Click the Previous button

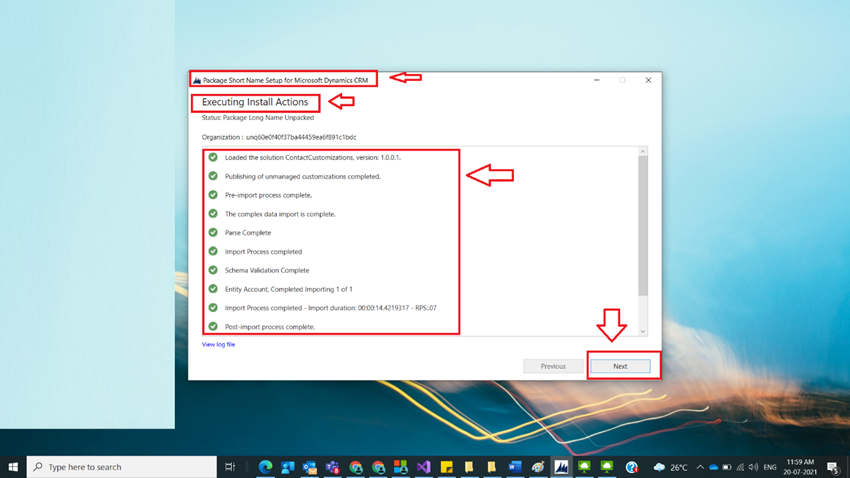[x=553, y=366]
